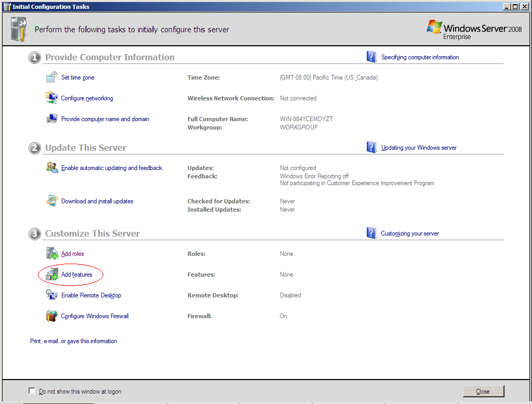Click the automatic updating and feedback icon
Screen dimensions: 532x404
point(52,167)
